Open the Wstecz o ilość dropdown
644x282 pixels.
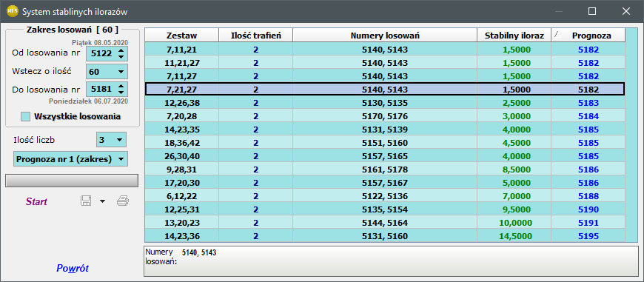[121, 71]
